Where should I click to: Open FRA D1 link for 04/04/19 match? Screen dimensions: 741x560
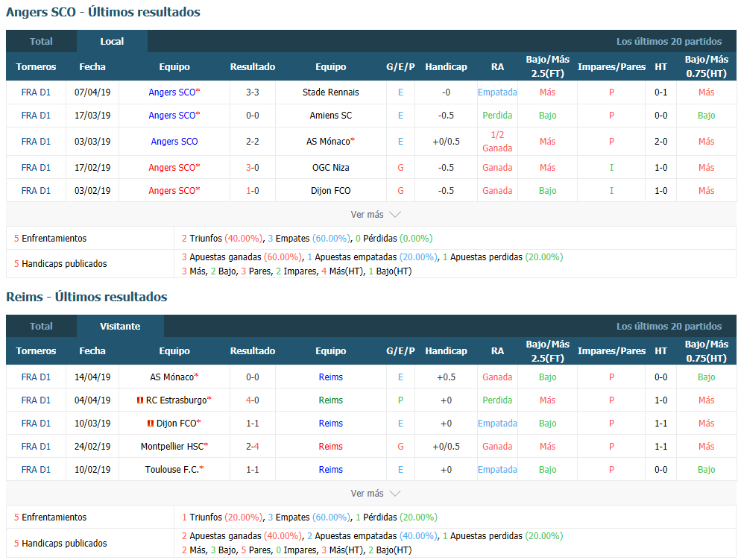pyautogui.click(x=36, y=400)
